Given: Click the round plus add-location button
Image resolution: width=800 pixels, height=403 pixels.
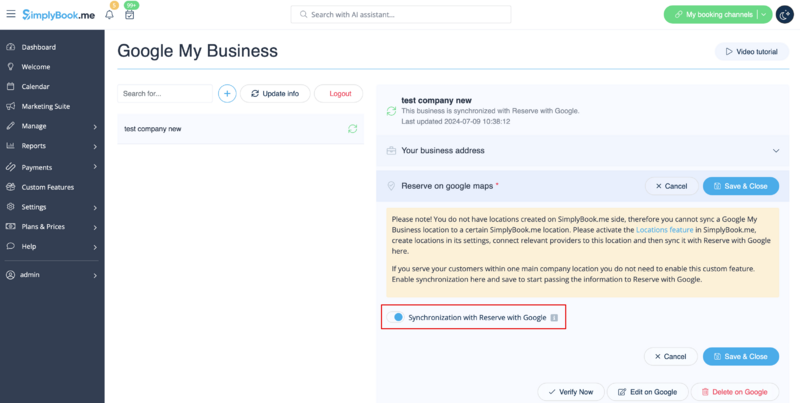Looking at the screenshot, I should tap(227, 93).
